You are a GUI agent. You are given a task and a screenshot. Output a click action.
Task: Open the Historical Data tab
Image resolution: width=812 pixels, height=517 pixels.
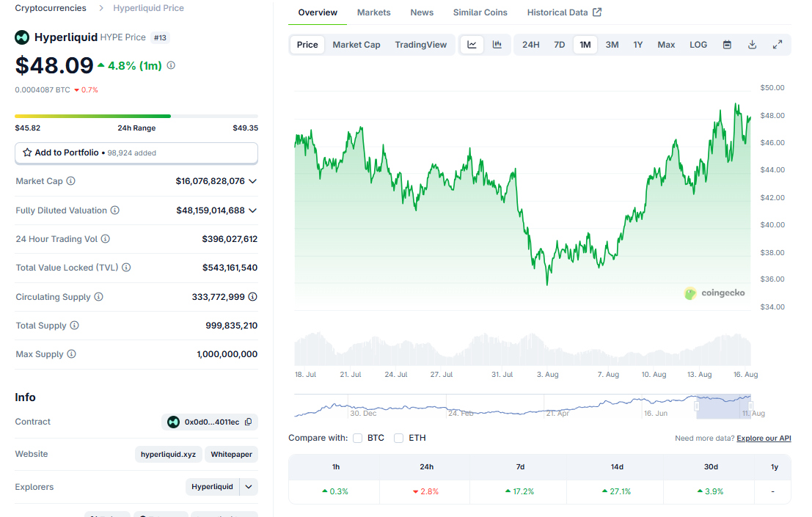point(564,12)
